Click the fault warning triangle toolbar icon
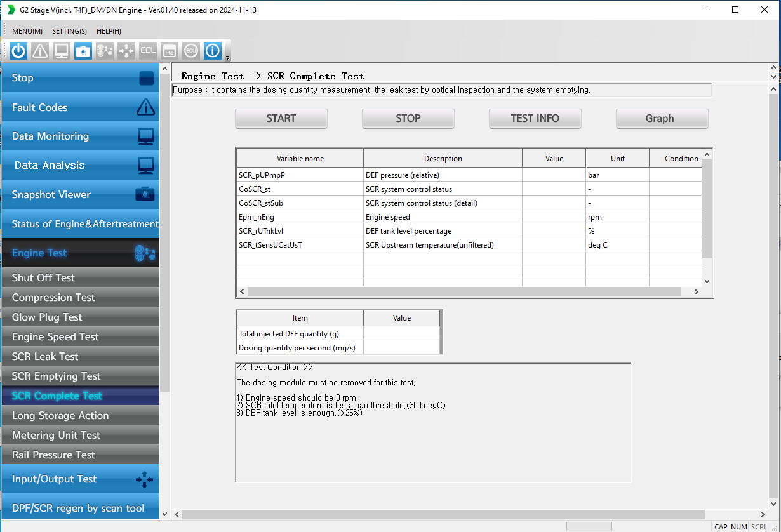Image resolution: width=781 pixels, height=532 pixels. 40,51
